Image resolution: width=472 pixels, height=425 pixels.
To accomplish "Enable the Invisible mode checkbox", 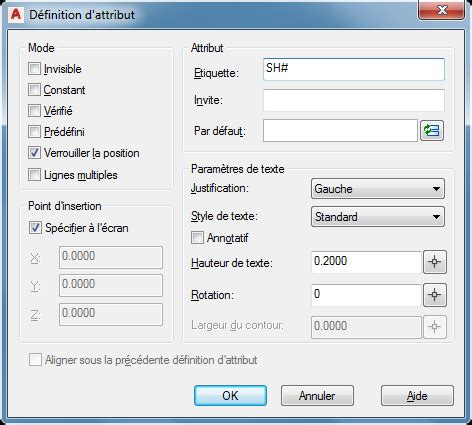I will (34, 69).
